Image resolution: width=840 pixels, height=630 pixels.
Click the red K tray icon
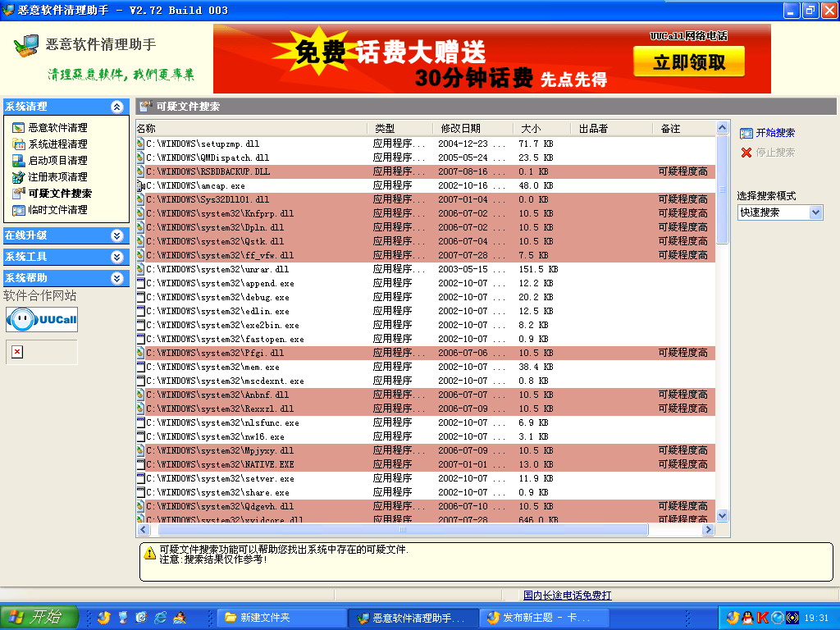pyautogui.click(x=762, y=618)
